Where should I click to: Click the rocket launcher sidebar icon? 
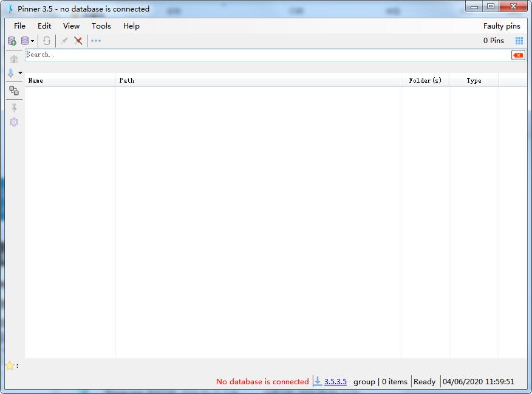click(11, 73)
